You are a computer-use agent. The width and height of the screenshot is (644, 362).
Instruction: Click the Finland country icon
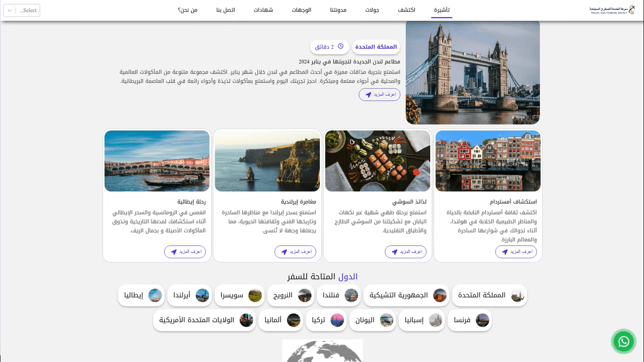pos(351,296)
